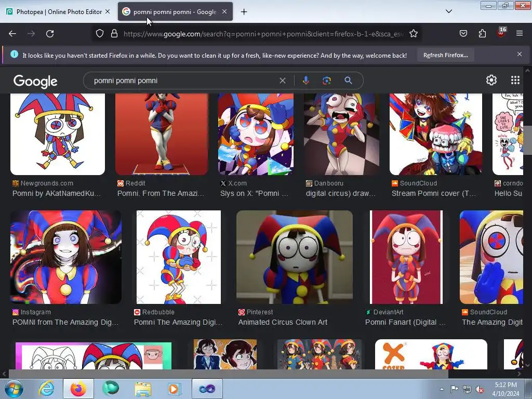Click the extension icon with badge 16

coord(501,33)
